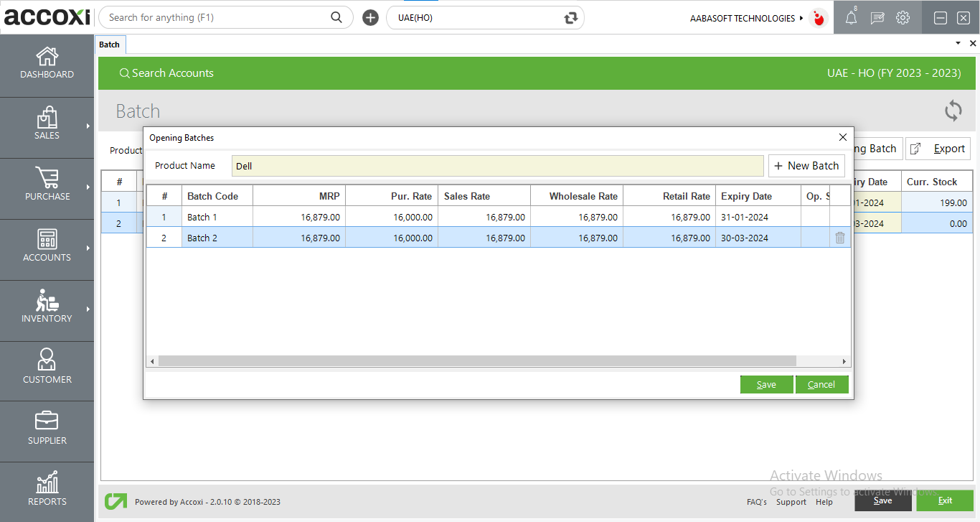Select the Batch tab
The height and width of the screenshot is (522, 980).
110,45
